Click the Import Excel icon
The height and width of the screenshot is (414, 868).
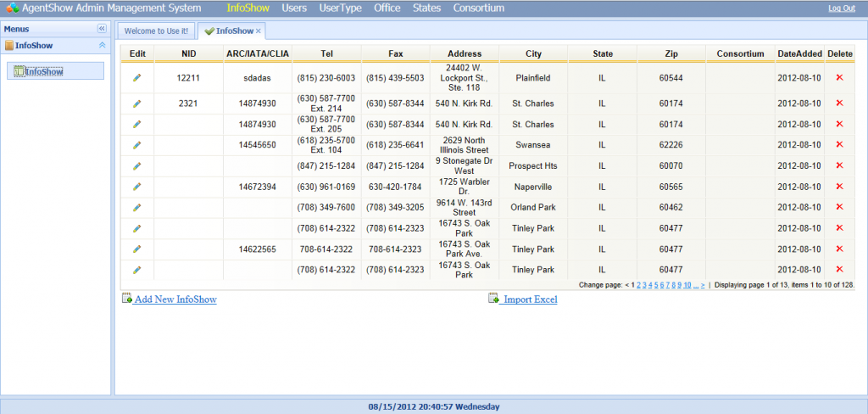click(493, 299)
